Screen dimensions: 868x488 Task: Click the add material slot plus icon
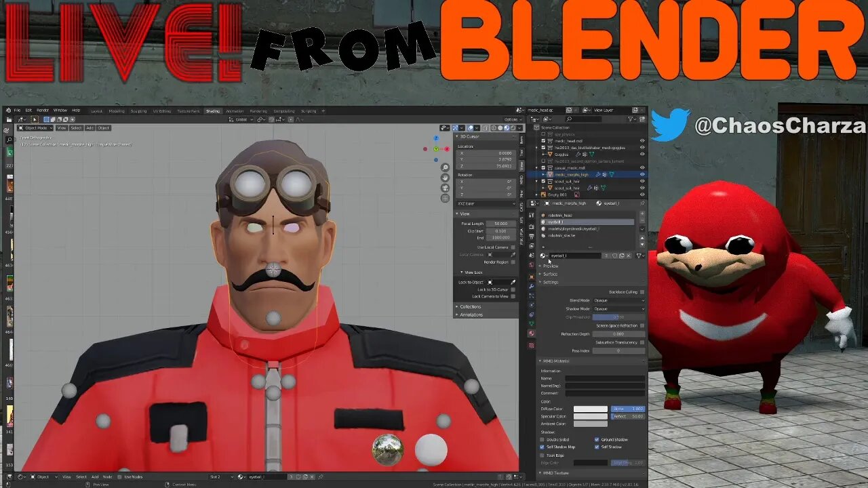click(642, 214)
